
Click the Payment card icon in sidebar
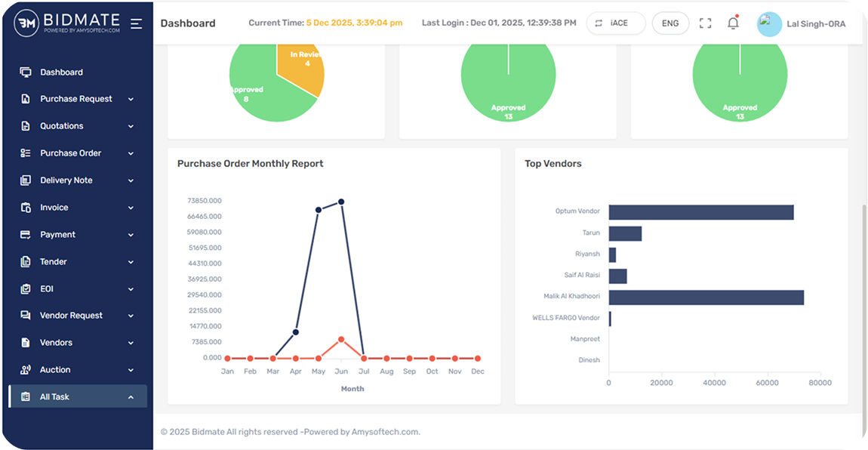(26, 235)
